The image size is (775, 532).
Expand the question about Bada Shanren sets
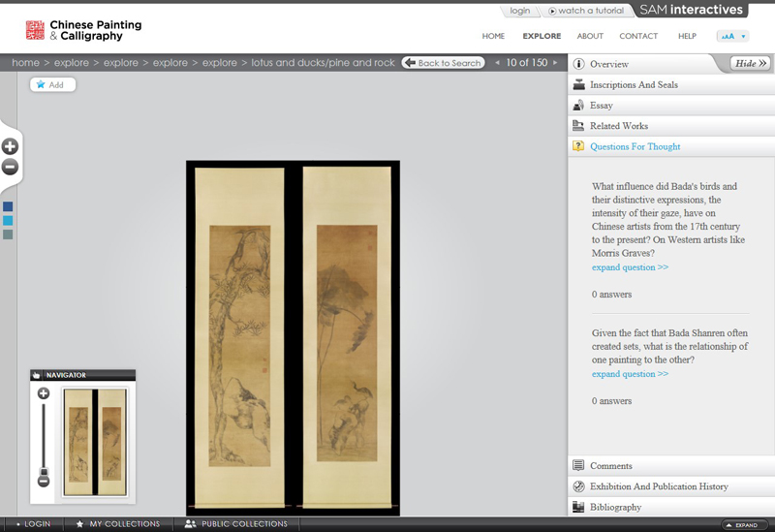click(630, 374)
